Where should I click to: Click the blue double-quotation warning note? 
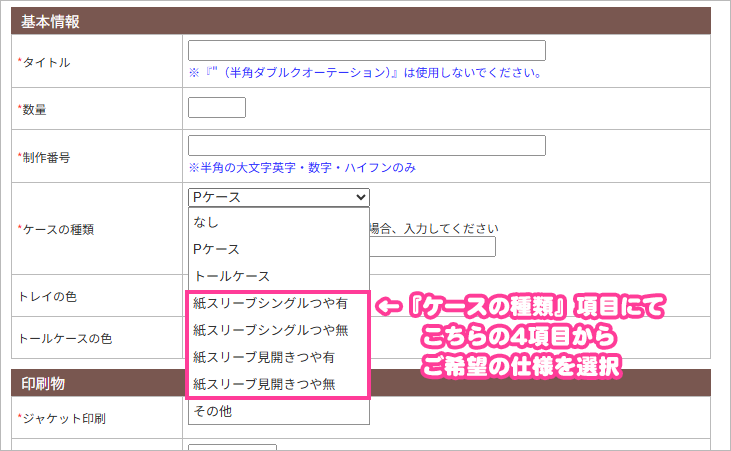365,73
